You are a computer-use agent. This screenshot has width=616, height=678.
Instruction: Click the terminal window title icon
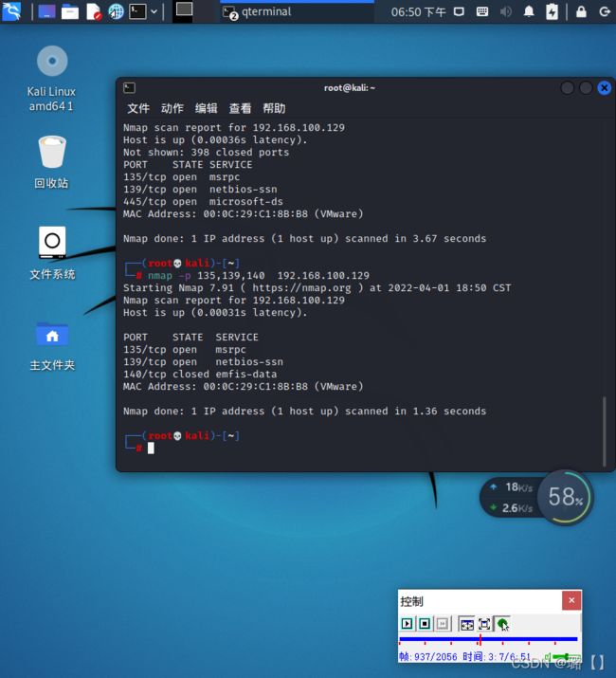(129, 88)
